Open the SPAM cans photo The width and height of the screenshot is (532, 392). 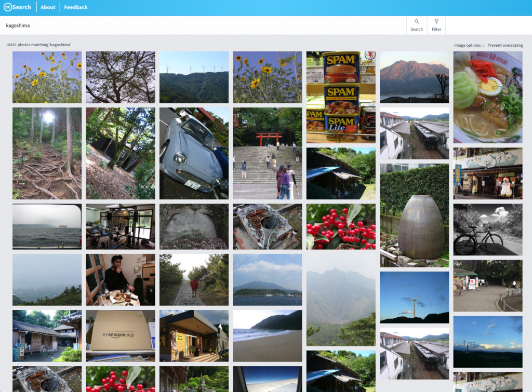341,97
